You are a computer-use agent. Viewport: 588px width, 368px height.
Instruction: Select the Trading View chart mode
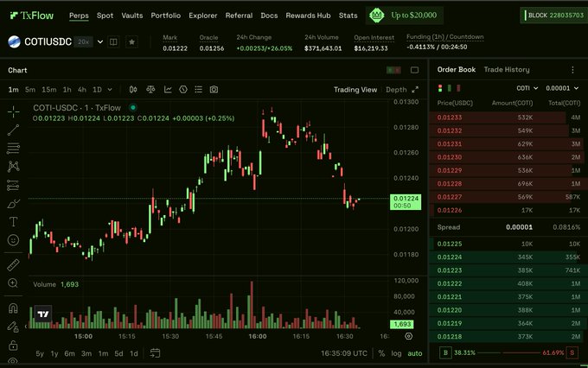click(355, 90)
